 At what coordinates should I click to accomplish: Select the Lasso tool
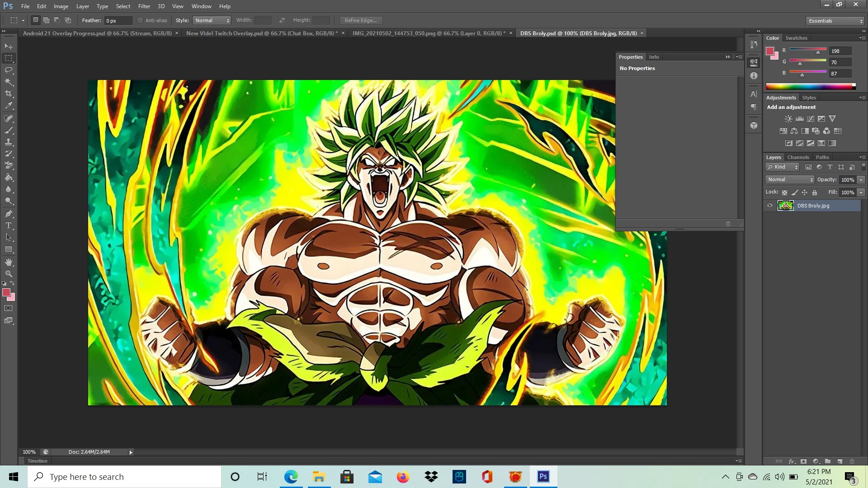tap(9, 70)
